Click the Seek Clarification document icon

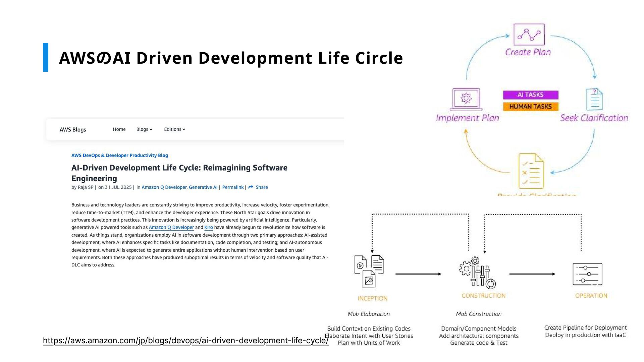point(594,99)
